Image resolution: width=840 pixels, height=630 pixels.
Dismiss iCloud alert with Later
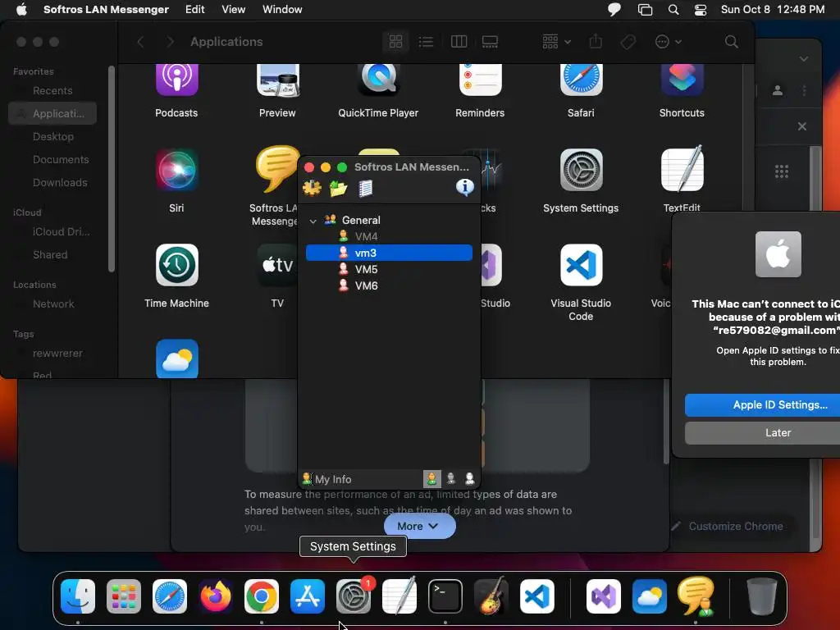pos(762,433)
